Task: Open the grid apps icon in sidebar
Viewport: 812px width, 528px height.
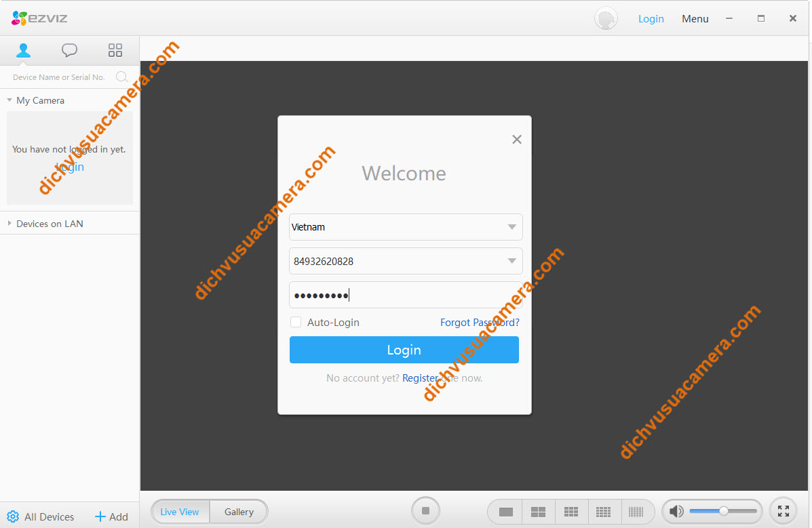Action: [x=115, y=50]
